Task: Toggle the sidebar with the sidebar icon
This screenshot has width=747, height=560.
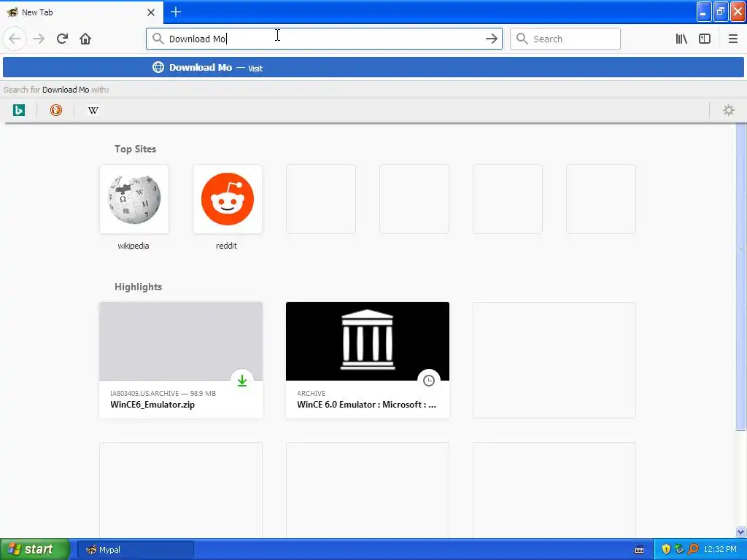Action: (x=705, y=39)
